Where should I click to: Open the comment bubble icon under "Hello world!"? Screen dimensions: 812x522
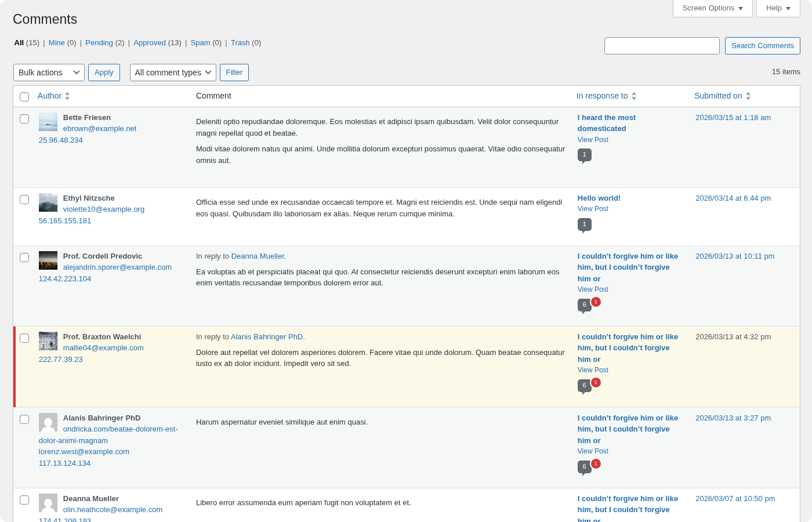click(x=585, y=224)
